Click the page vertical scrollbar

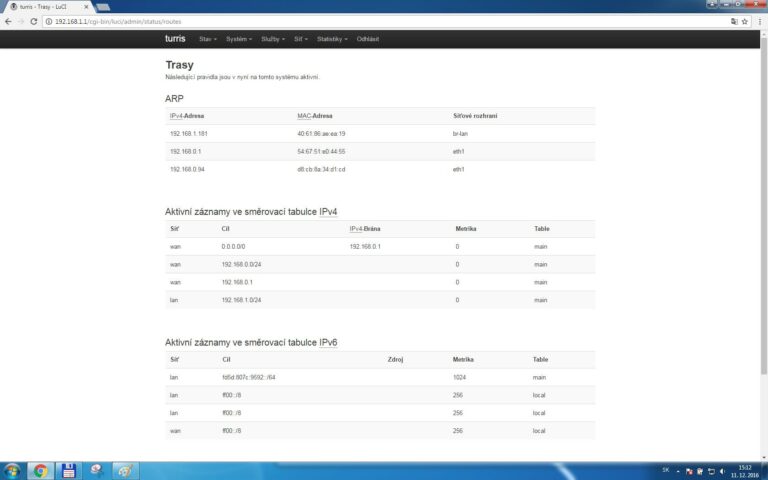[764, 206]
